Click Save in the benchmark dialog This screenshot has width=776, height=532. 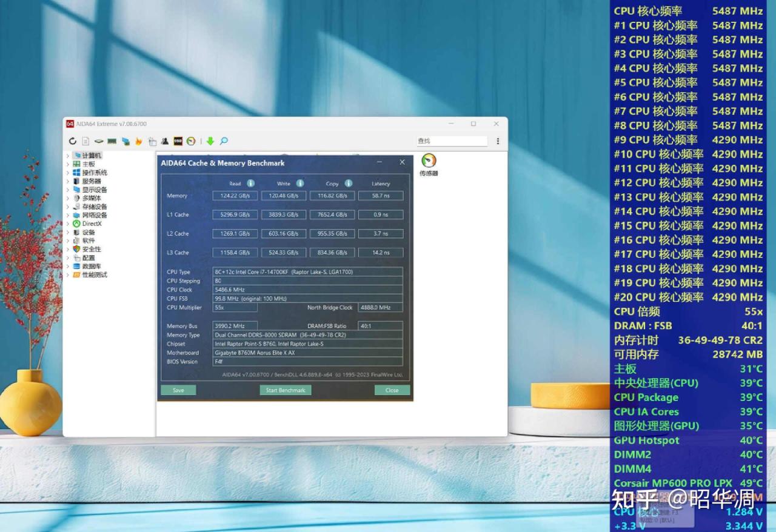(178, 390)
